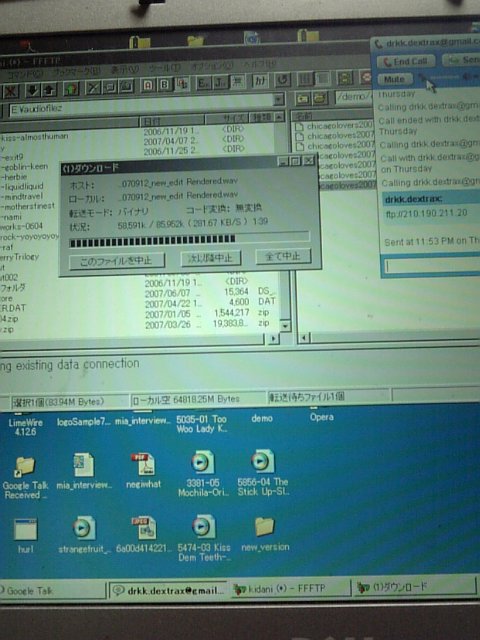Click the mirroring upload icon with green arrow

point(71,89)
